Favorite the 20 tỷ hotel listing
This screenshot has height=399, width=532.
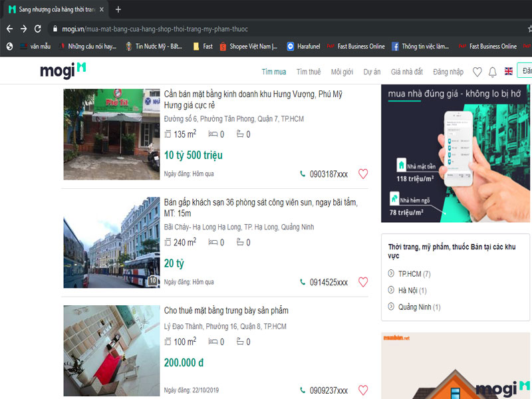click(363, 282)
